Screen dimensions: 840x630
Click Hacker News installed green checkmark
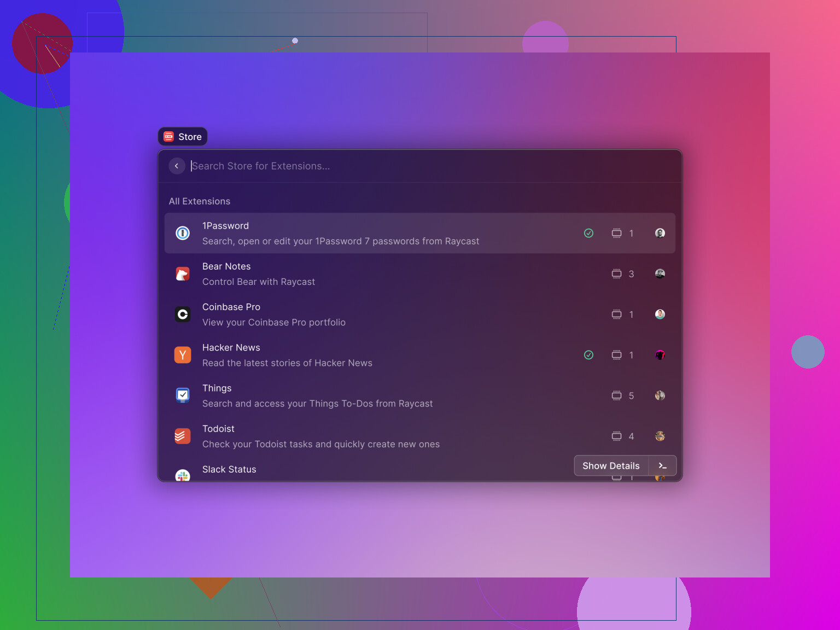588,355
